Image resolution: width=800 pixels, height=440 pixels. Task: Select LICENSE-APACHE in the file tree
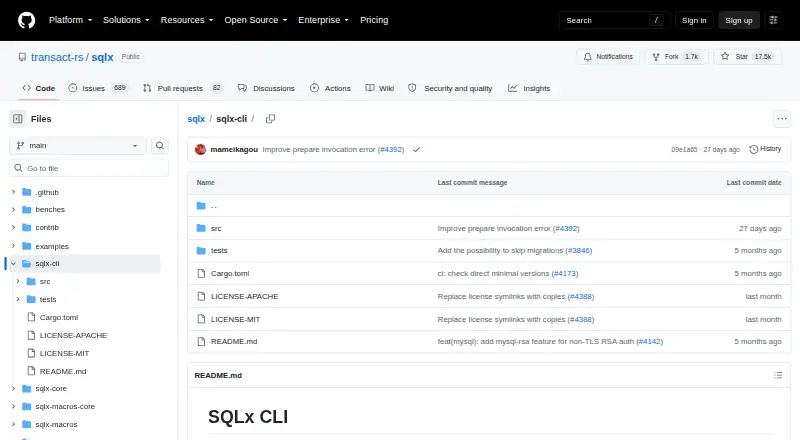point(73,335)
